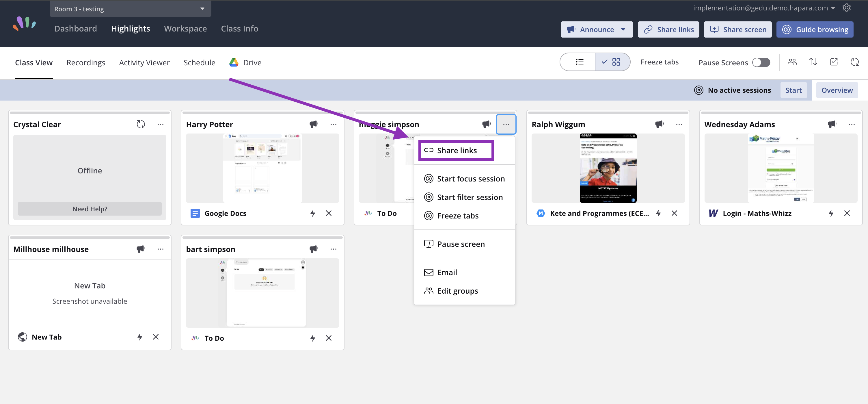Click the Share links button in the header

pos(668,29)
